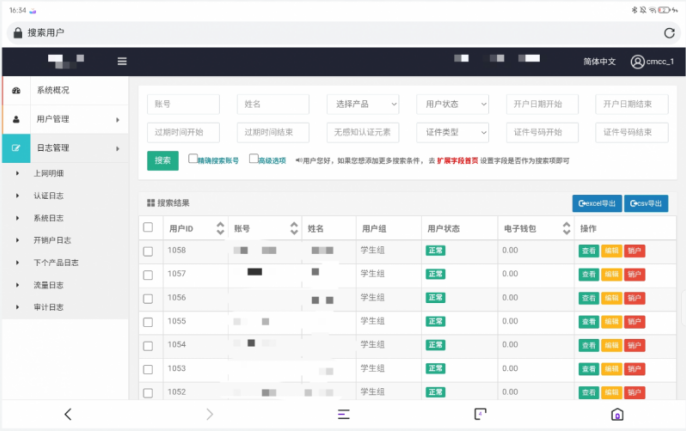Tick checkbox for user row 1058
This screenshot has width=686, height=432.
148,251
